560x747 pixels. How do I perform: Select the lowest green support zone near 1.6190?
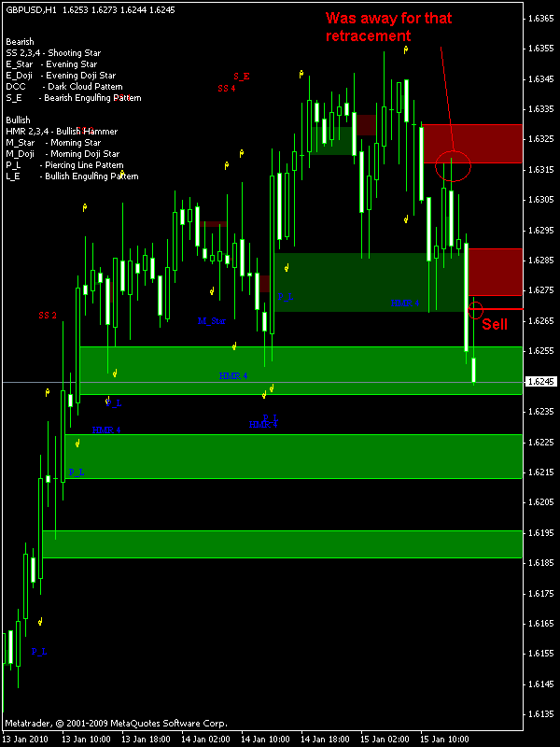click(283, 544)
